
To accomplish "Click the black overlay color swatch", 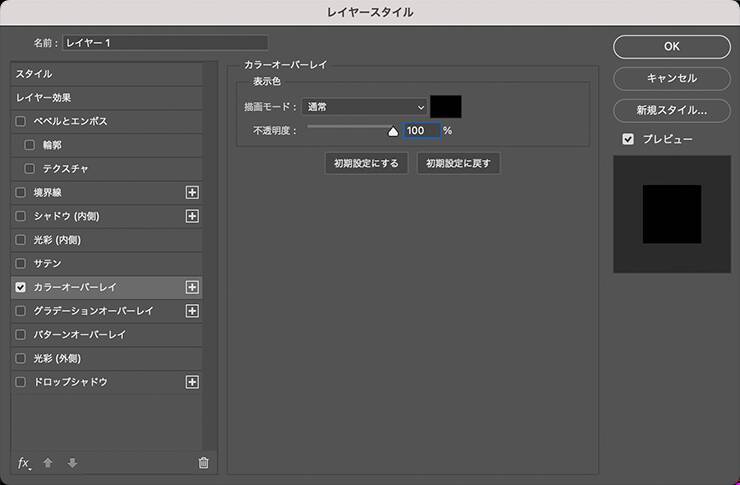I will point(446,106).
